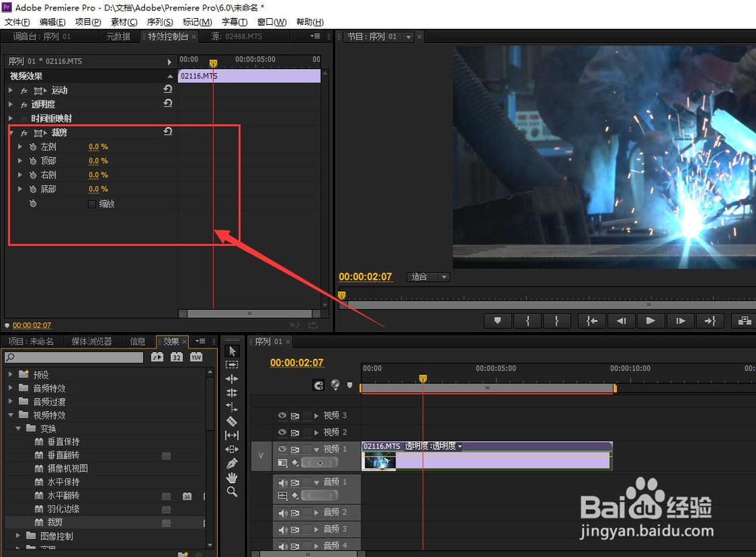Viewport: 756px width, 557px height.
Task: Play the program monitor video
Action: (x=650, y=320)
